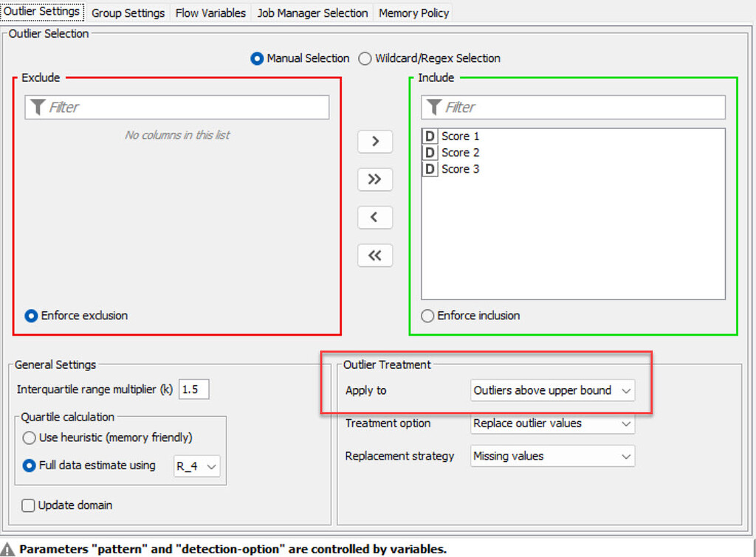This screenshot has width=756, height=557.
Task: Move selected column to Exclude list
Action: click(375, 218)
